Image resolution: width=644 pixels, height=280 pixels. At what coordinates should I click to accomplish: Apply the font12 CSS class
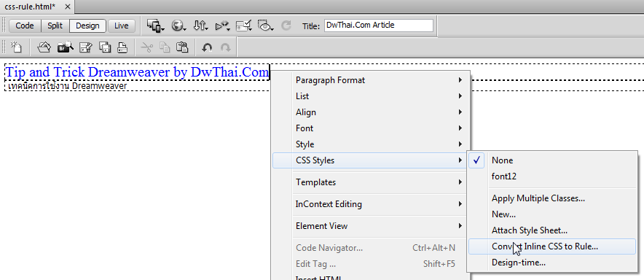tap(552, 176)
